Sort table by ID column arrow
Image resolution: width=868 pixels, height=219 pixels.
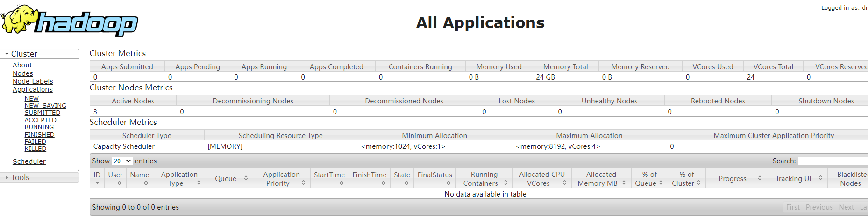[x=97, y=183]
